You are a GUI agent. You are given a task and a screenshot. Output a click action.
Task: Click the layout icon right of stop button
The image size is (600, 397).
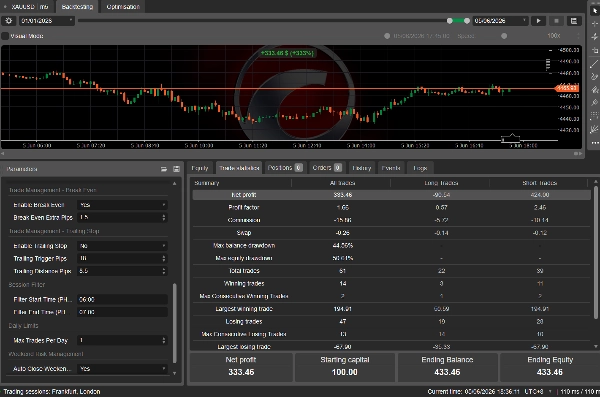[x=574, y=21]
